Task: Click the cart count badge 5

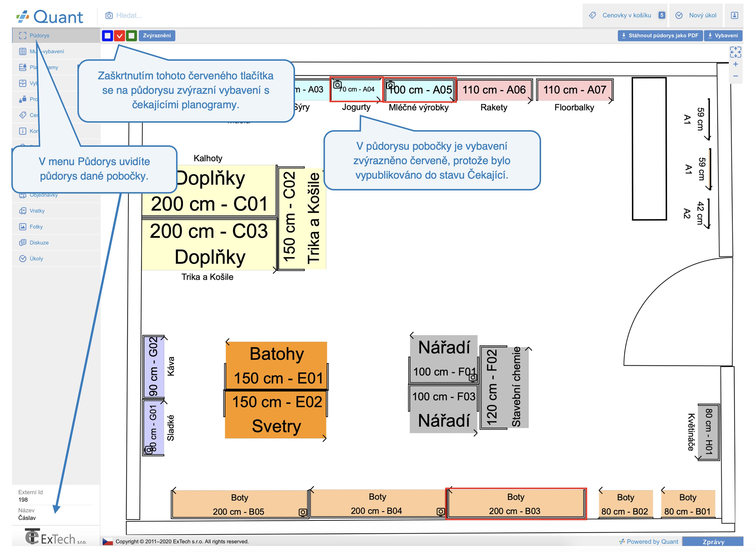Action: [x=662, y=15]
